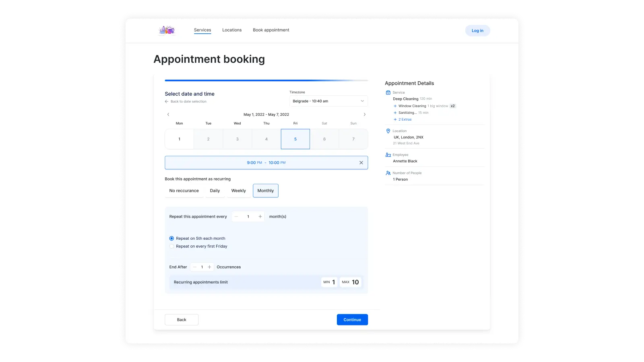Click Number of People icon
Image resolution: width=644 pixels, height=362 pixels.
pos(388,173)
